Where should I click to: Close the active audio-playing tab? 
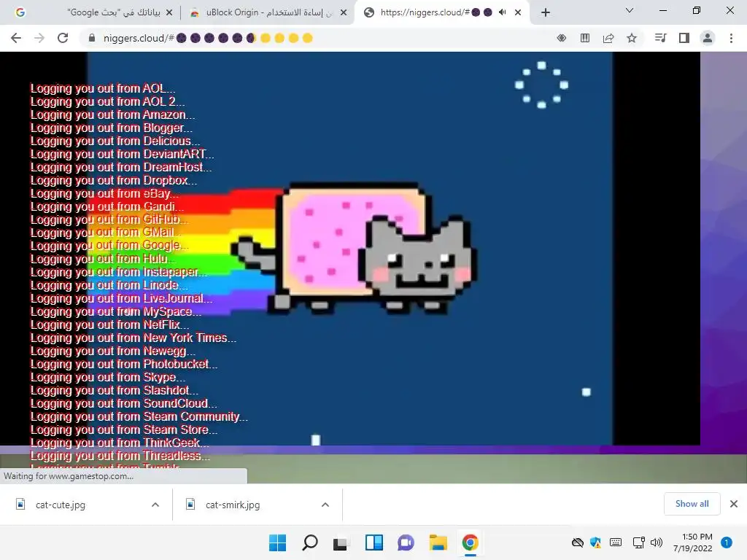click(519, 12)
